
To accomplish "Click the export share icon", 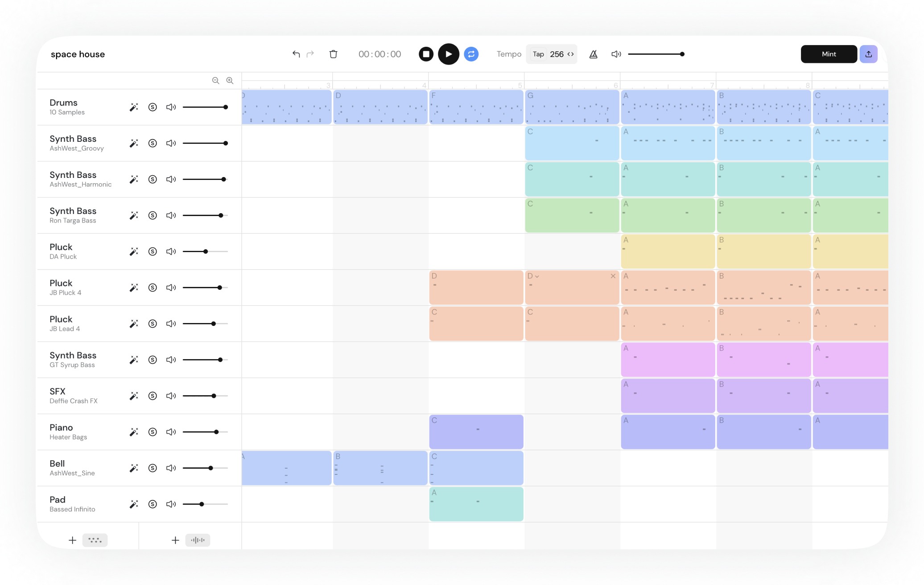I will coord(868,54).
